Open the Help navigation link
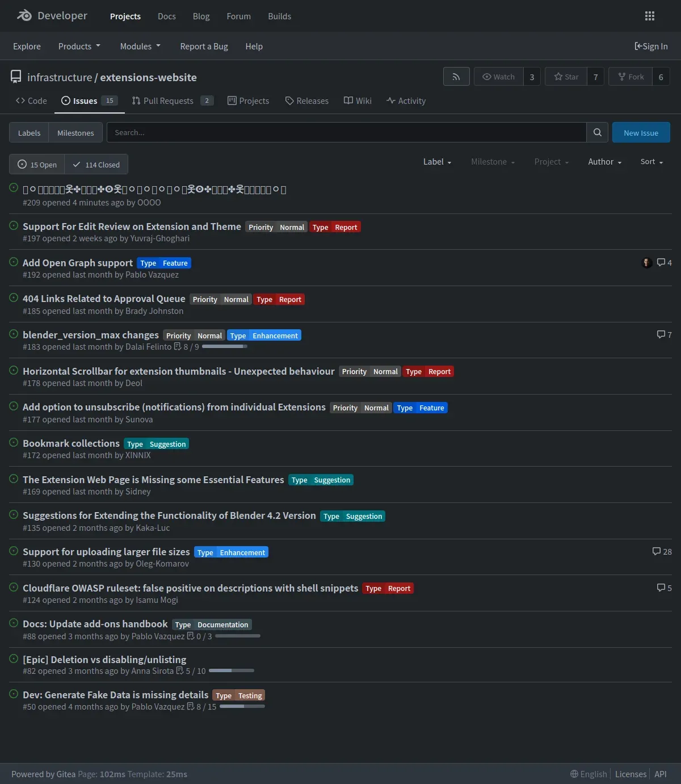 tap(254, 46)
